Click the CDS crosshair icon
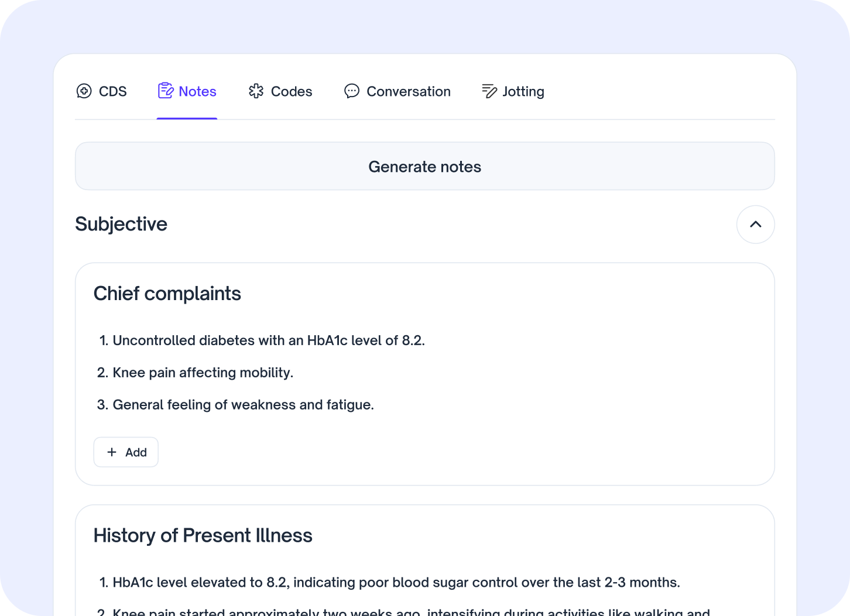850x616 pixels. pos(84,91)
